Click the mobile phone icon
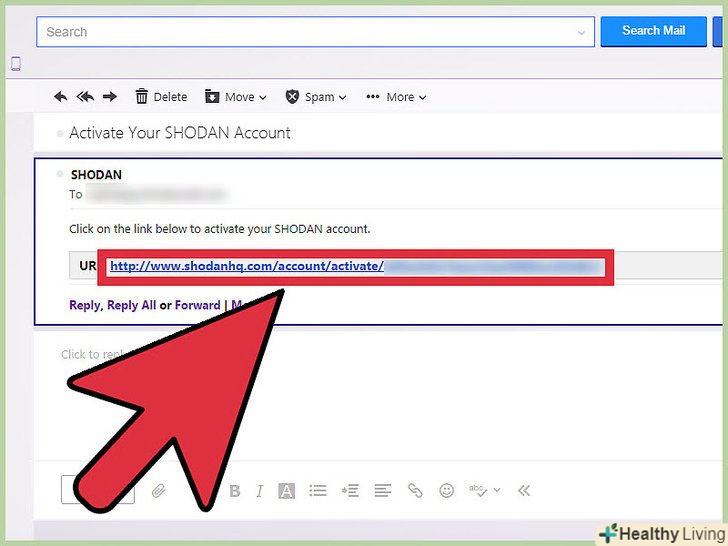The width and height of the screenshot is (728, 546). coord(16,64)
